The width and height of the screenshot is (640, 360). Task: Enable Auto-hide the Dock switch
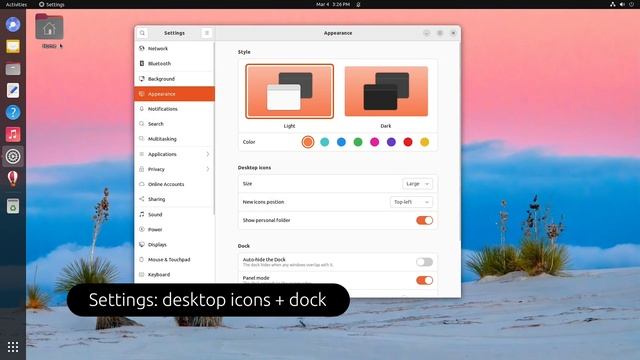click(x=424, y=262)
